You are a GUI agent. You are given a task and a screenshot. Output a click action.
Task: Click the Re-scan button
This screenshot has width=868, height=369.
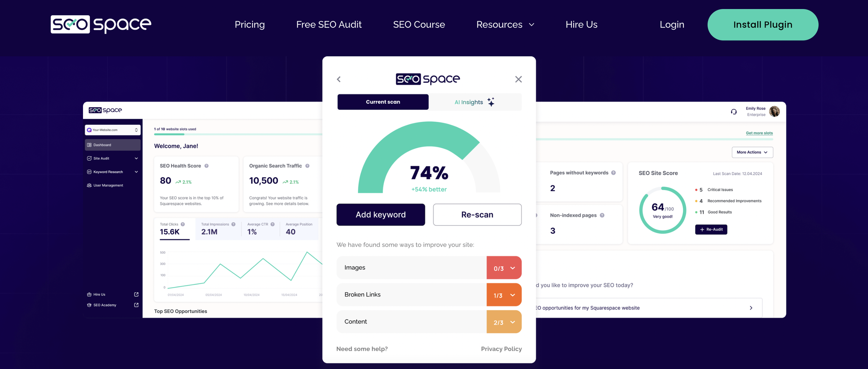tap(477, 215)
